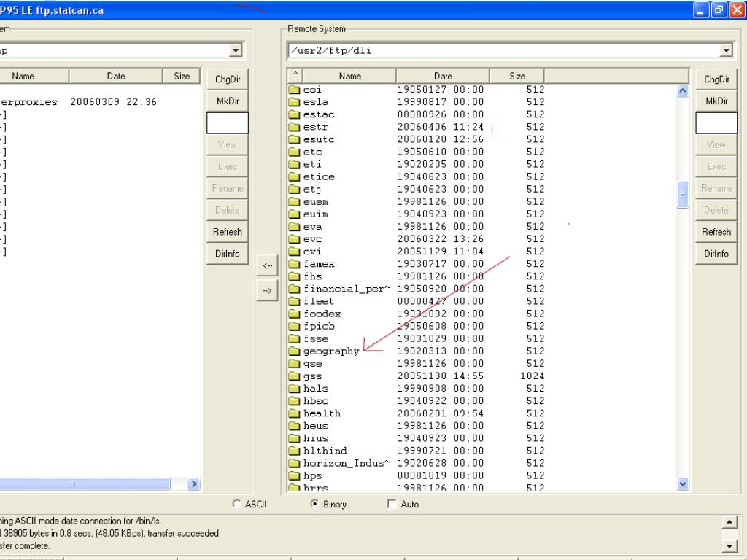The height and width of the screenshot is (560, 747).
Task: Sort remote list by Size column
Action: pyautogui.click(x=517, y=76)
